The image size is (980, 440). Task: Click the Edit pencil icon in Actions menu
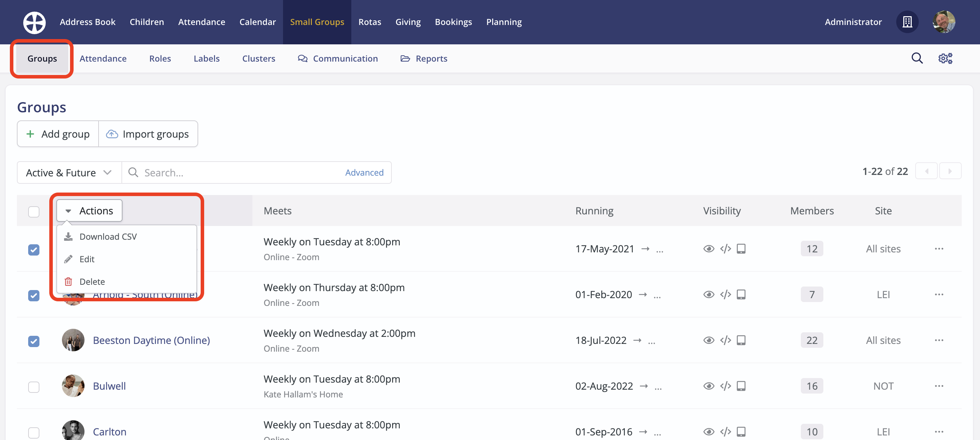(69, 259)
